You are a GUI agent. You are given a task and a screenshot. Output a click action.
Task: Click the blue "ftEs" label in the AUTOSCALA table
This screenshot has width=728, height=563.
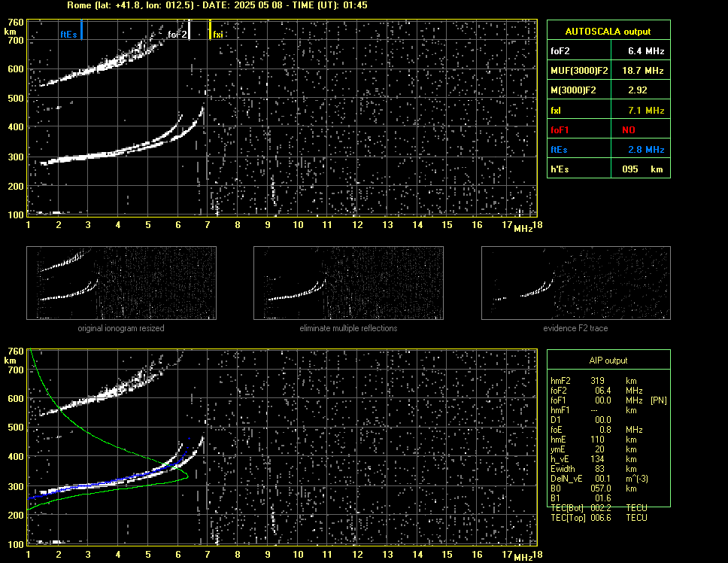click(559, 150)
